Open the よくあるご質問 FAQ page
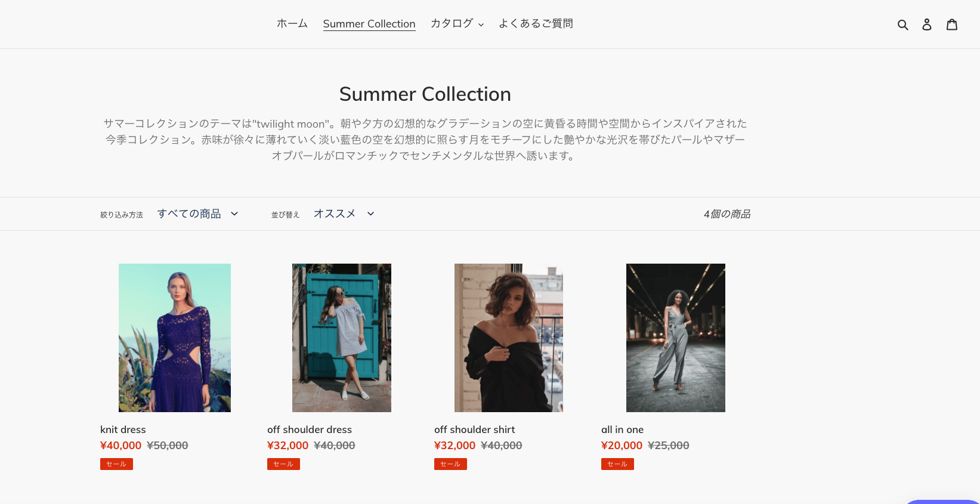Viewport: 980px width, 504px height. (536, 24)
